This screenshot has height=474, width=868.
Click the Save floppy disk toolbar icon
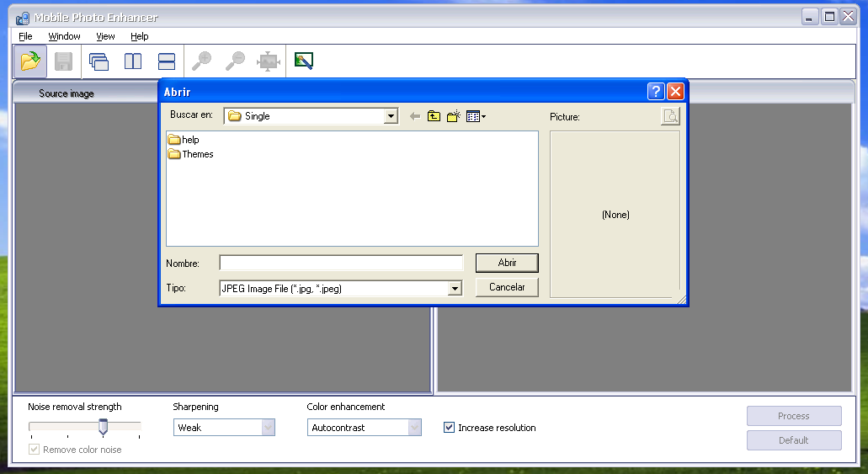coord(64,61)
